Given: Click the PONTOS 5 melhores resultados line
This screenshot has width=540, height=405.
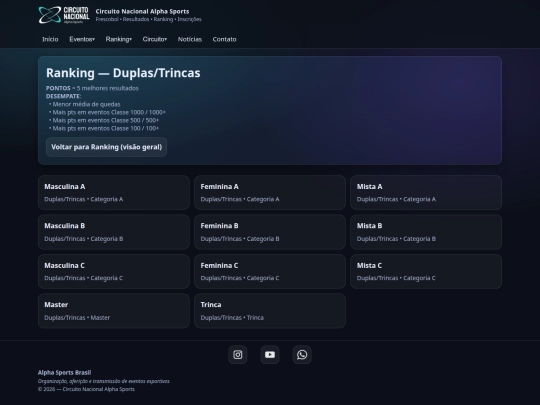Looking at the screenshot, I should tap(92, 88).
